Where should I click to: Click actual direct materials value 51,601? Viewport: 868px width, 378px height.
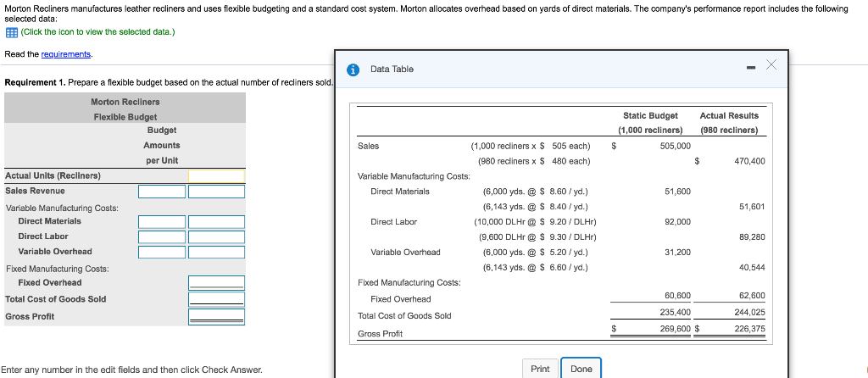click(x=752, y=207)
